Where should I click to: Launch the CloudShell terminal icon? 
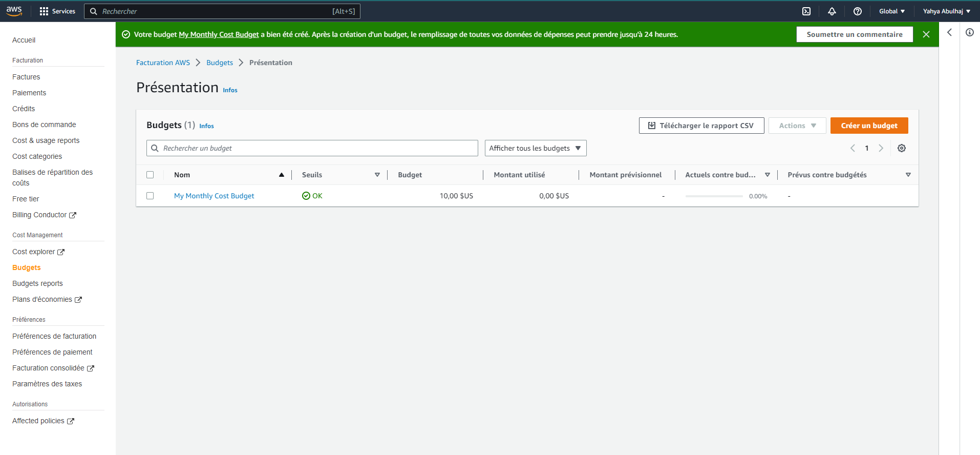pyautogui.click(x=806, y=11)
